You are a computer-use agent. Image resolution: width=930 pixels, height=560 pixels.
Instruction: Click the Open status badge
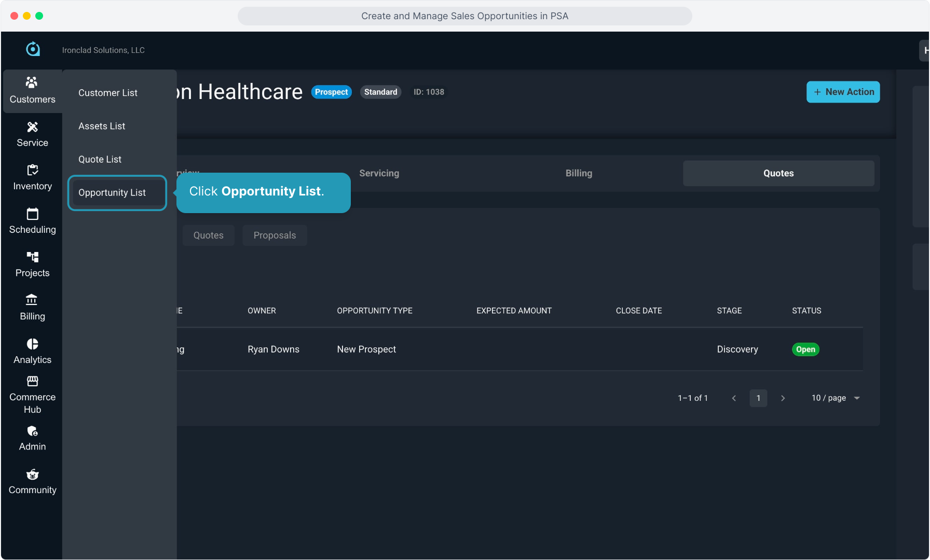(x=805, y=349)
